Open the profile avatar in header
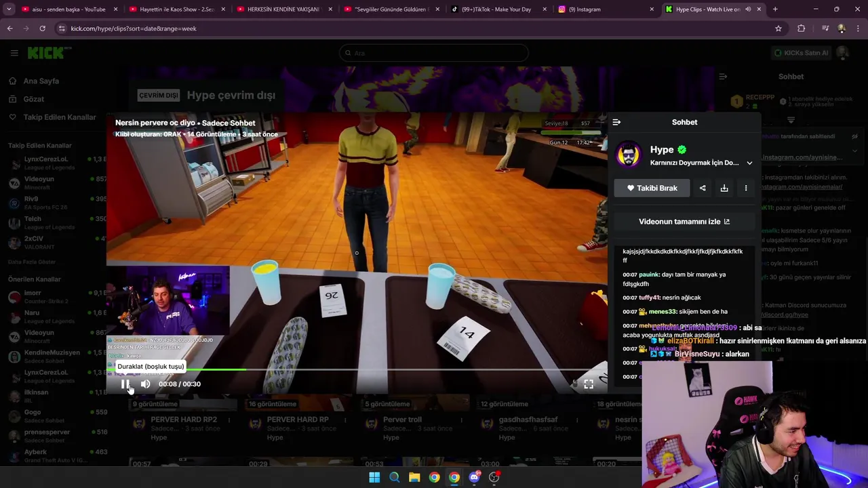The width and height of the screenshot is (868, 488). pyautogui.click(x=842, y=53)
